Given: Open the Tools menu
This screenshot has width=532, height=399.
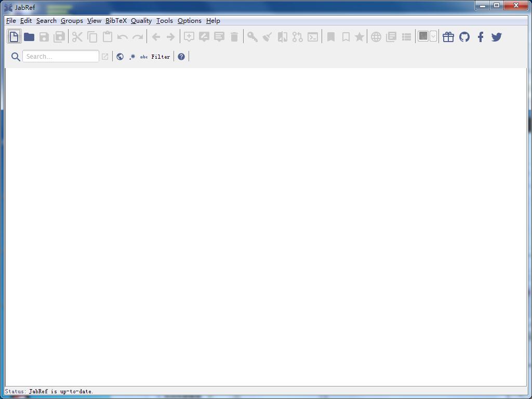Looking at the screenshot, I should (165, 21).
